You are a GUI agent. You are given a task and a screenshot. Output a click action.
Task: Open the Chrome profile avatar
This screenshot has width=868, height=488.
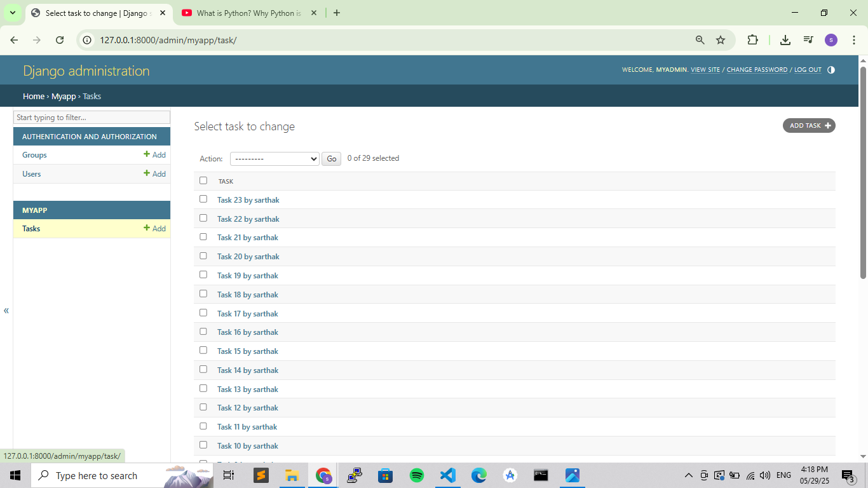831,40
